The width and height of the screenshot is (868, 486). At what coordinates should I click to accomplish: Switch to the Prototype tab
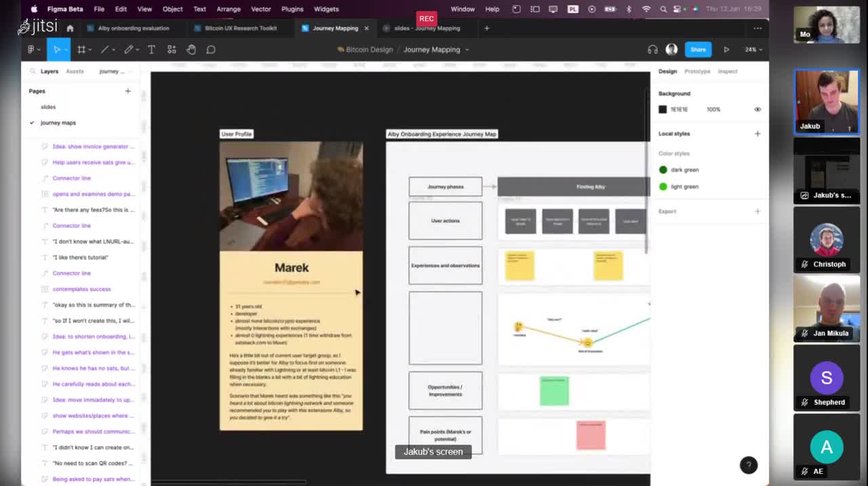pos(697,71)
